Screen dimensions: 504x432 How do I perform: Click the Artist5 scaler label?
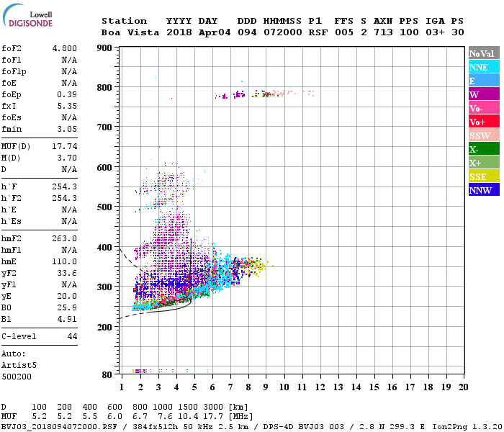click(19, 366)
